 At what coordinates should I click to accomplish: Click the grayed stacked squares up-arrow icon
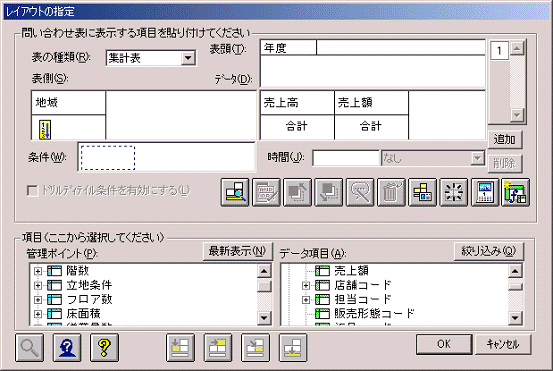pos(298,192)
